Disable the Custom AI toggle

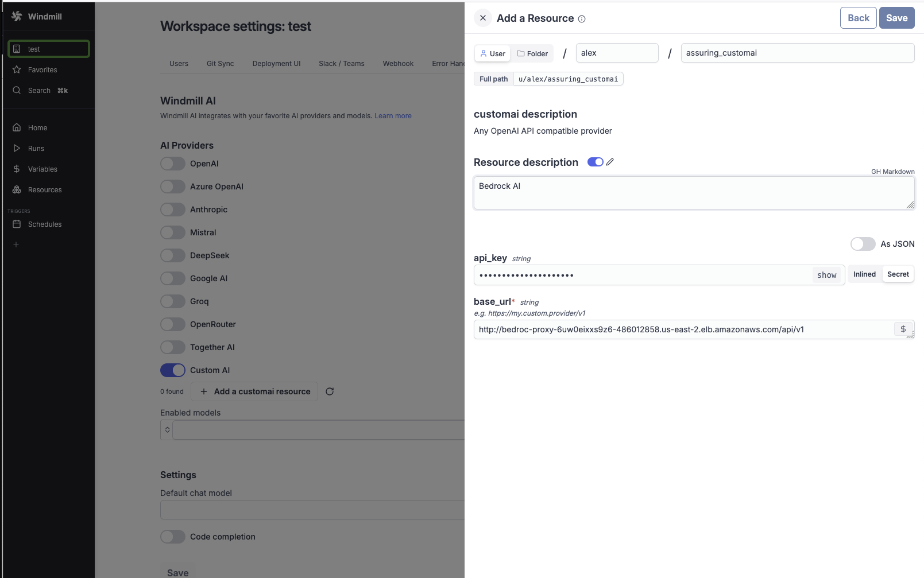pos(172,370)
